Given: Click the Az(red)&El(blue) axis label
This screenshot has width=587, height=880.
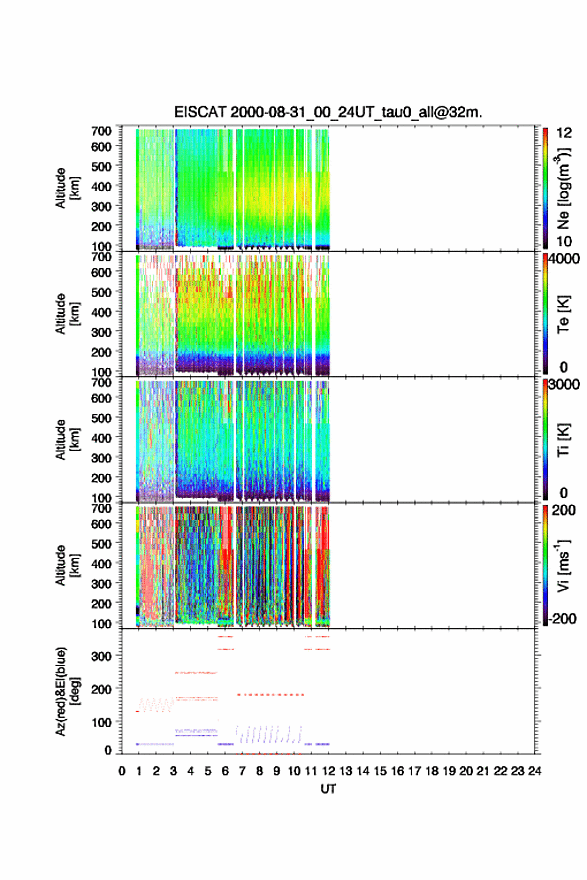Looking at the screenshot, I should pyautogui.click(x=67, y=691).
